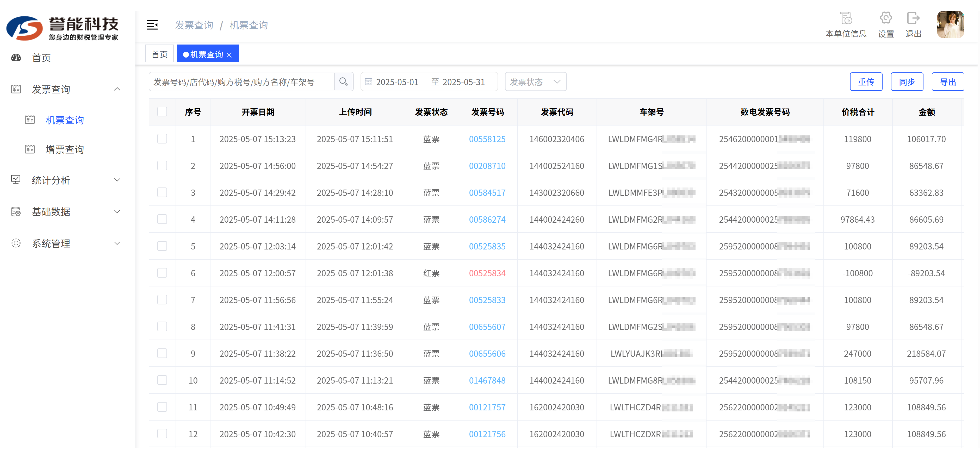
Task: Select 机票查询 in the sidebar
Action: (65, 120)
